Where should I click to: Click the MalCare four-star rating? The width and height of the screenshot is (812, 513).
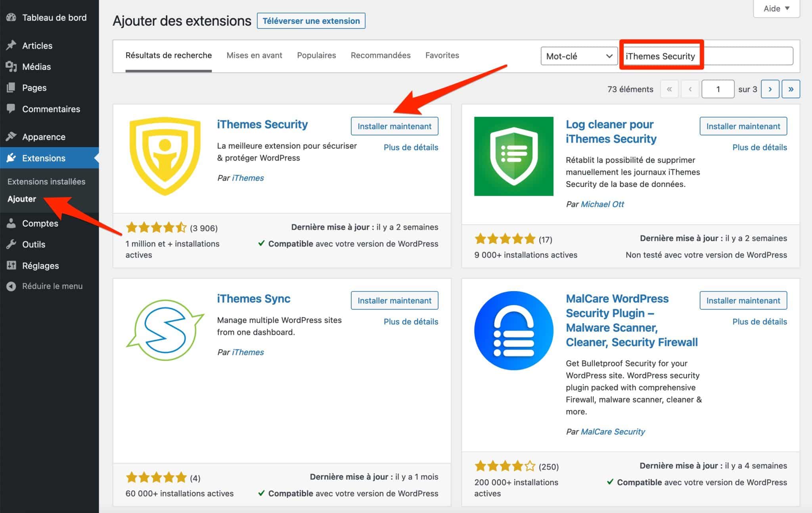(505, 466)
